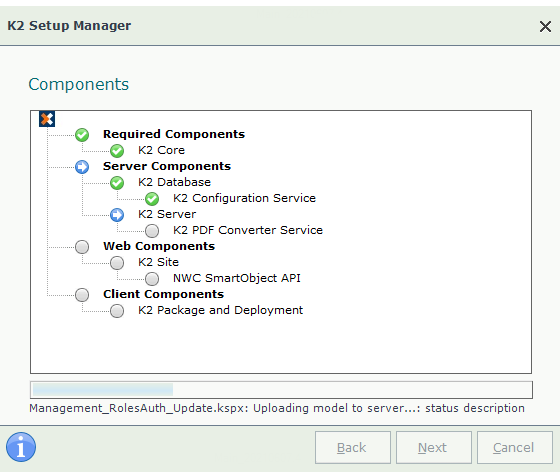The height and width of the screenshot is (472, 560).
Task: Click green checkmark beside Required Components
Action: click(82, 135)
